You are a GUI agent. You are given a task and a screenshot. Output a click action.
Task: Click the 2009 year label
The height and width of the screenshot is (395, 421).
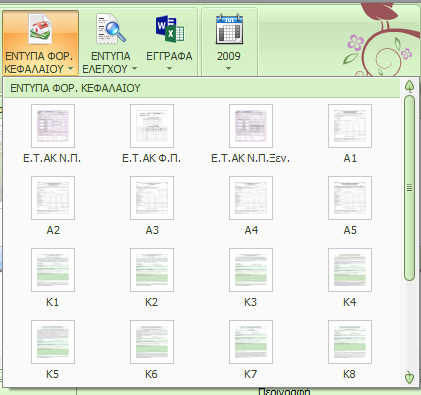229,56
